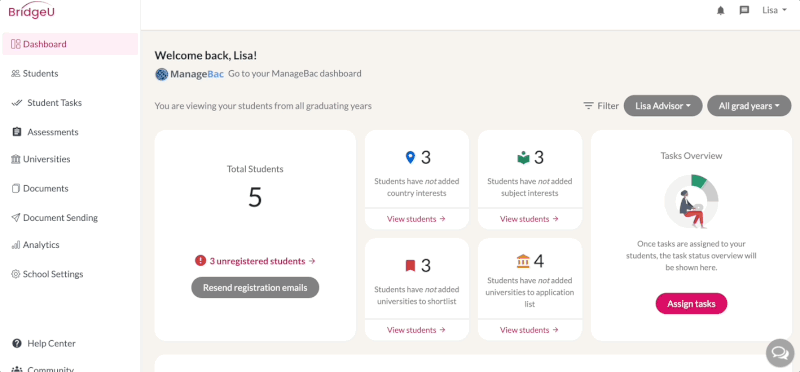
Task: Click Resend registration emails button
Action: pos(255,287)
